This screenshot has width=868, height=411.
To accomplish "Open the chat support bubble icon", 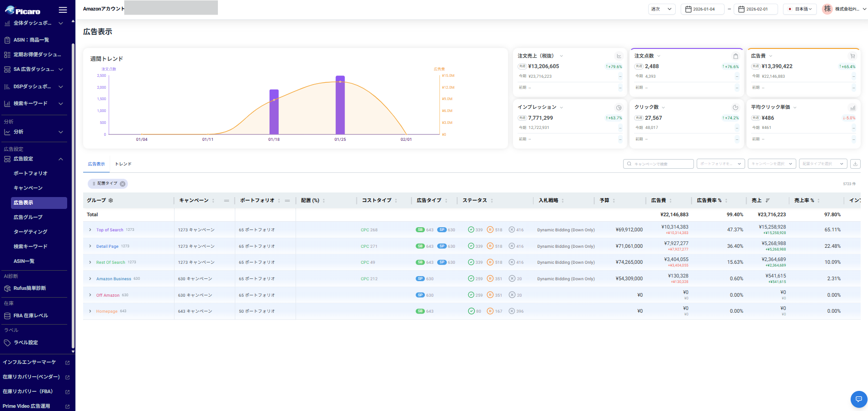I will [858, 399].
